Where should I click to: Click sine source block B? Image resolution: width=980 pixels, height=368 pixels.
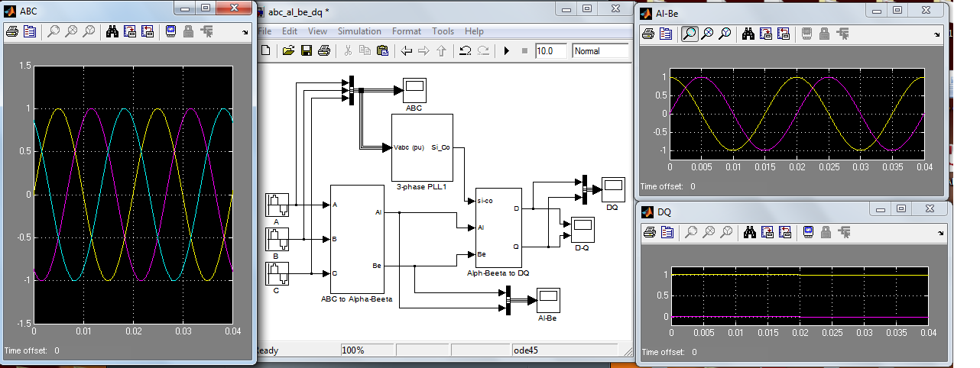(x=277, y=239)
